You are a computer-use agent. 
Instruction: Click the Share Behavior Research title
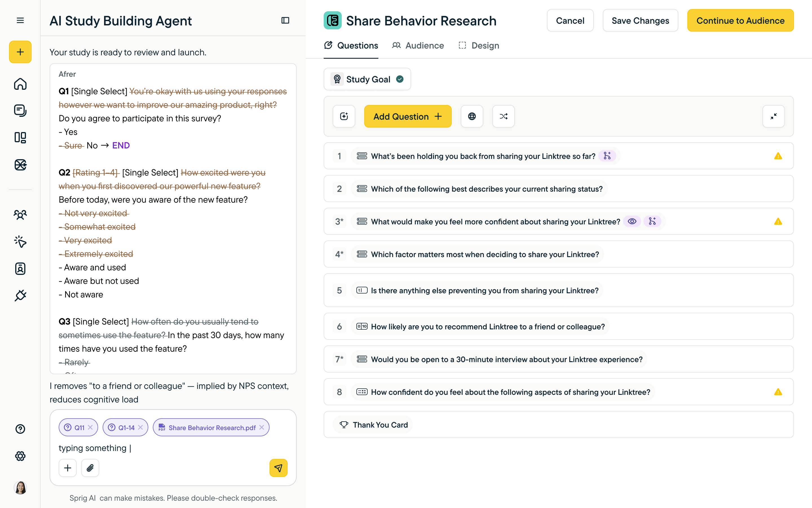[x=421, y=21]
